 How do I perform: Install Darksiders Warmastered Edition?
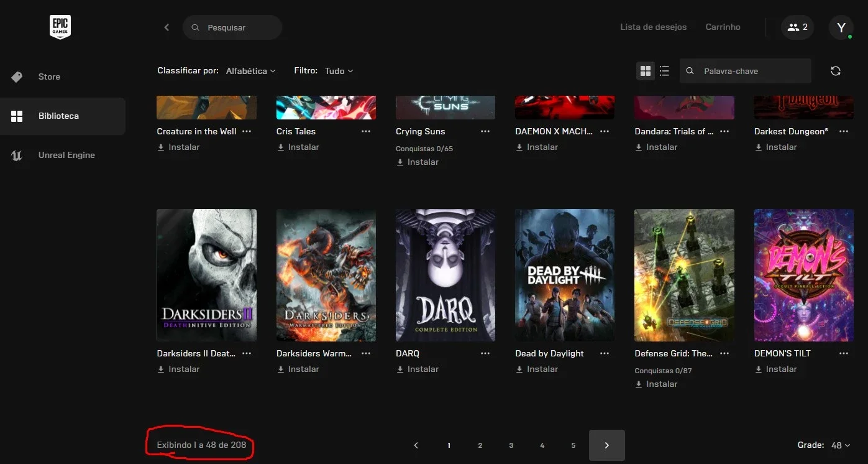tap(298, 369)
